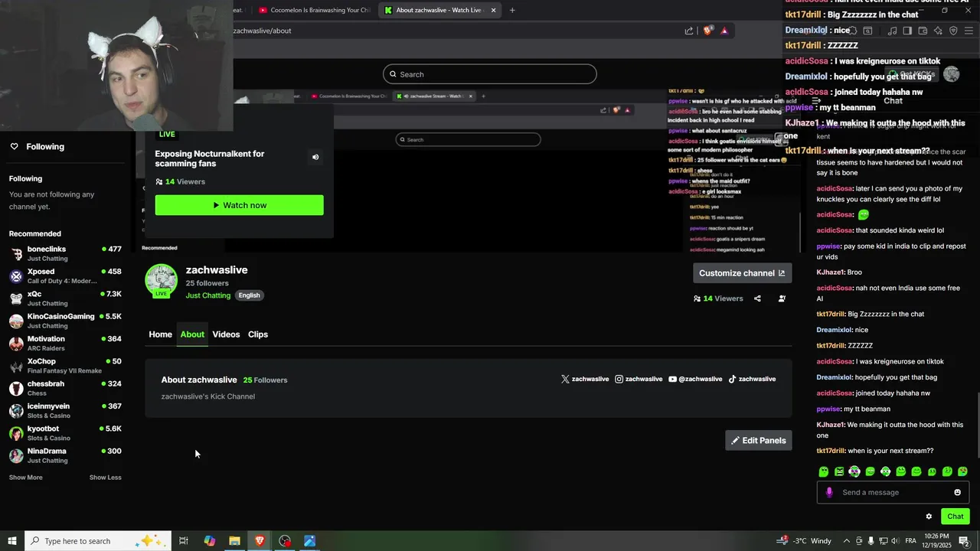Image resolution: width=980 pixels, height=551 pixels.
Task: Open a new browser tab
Action: pos(512,10)
